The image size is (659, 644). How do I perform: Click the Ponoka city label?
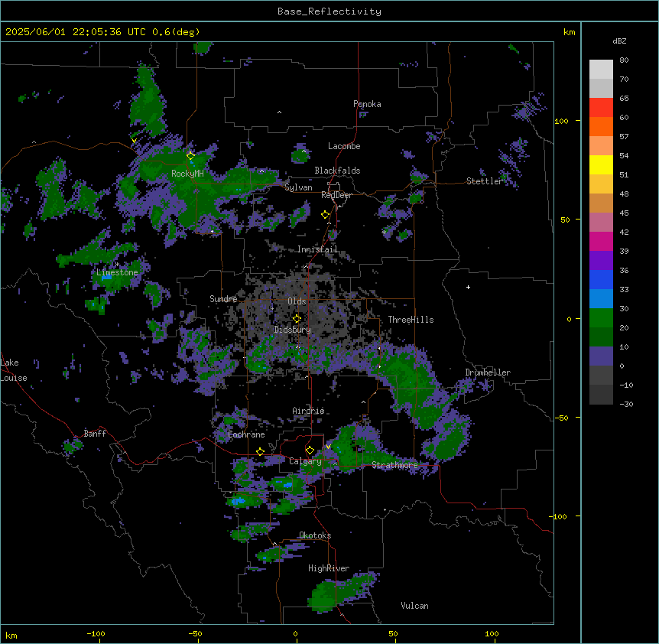coord(367,104)
